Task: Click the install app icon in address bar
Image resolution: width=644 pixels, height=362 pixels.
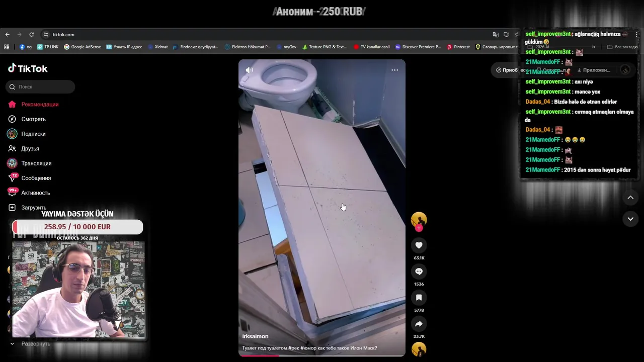Action: (506, 35)
